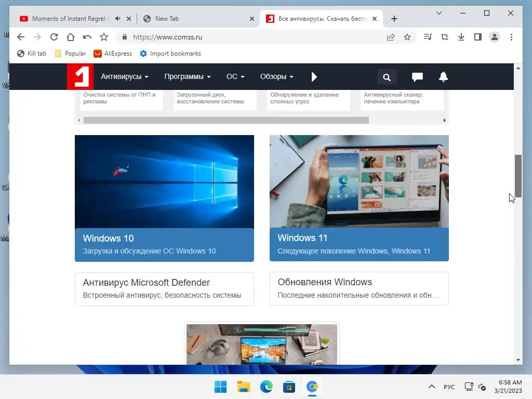Open the Windows 10 wallpaper thumbnail
This screenshot has height=399, width=532.
tap(164, 181)
